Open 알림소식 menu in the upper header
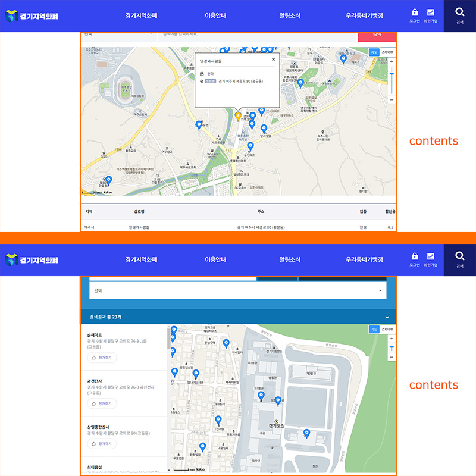 point(290,16)
